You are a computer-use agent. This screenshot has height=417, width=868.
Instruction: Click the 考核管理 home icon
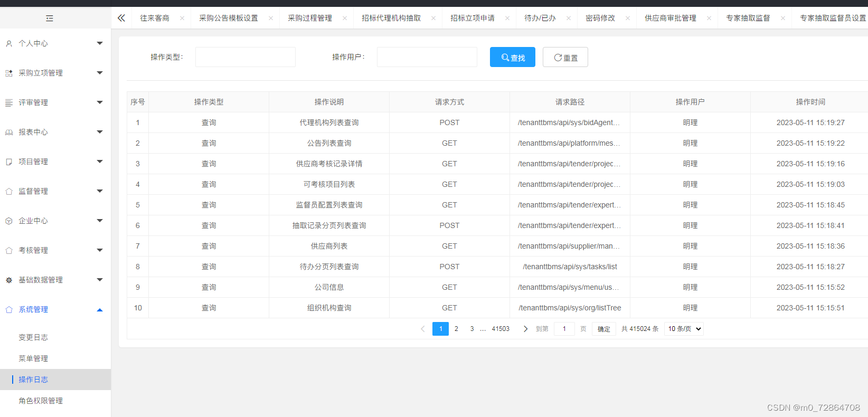point(9,251)
